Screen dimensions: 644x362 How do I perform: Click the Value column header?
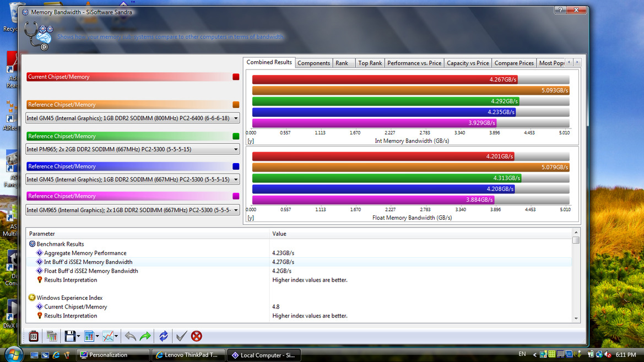pos(420,234)
